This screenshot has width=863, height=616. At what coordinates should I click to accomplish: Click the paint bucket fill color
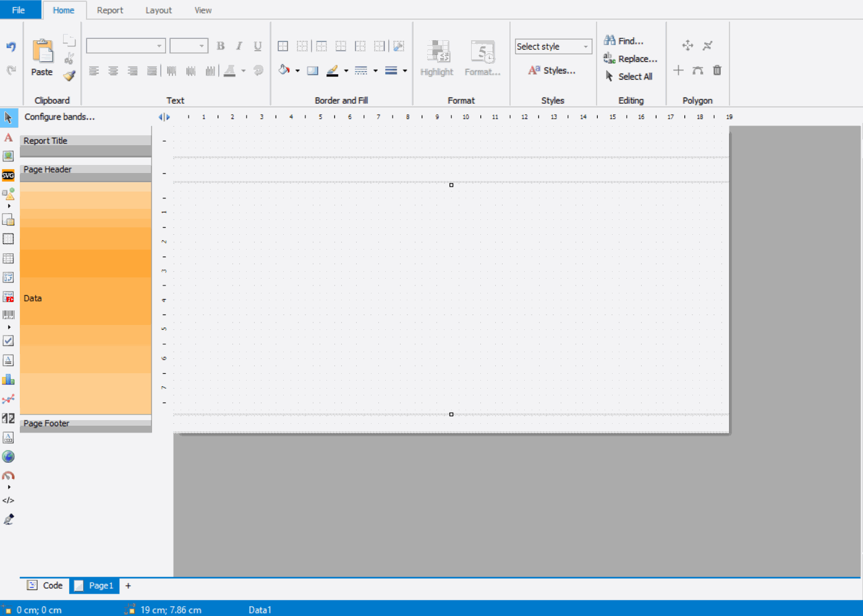coord(284,70)
